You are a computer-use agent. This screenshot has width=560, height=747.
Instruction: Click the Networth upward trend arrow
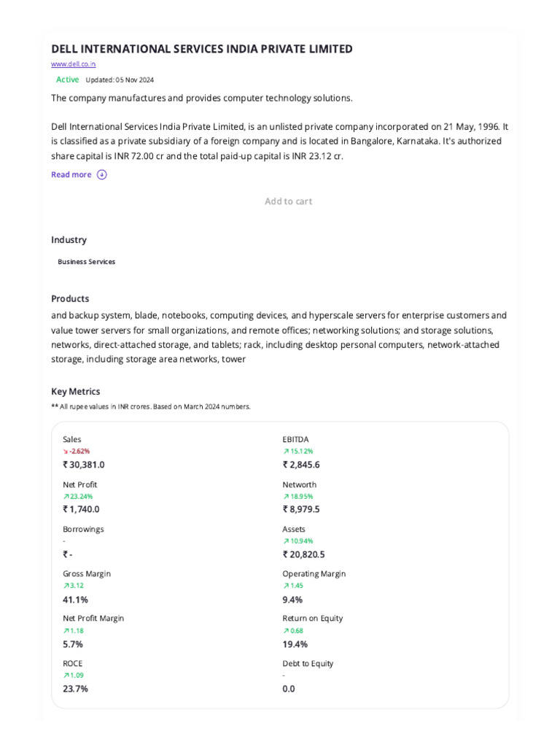pos(286,497)
